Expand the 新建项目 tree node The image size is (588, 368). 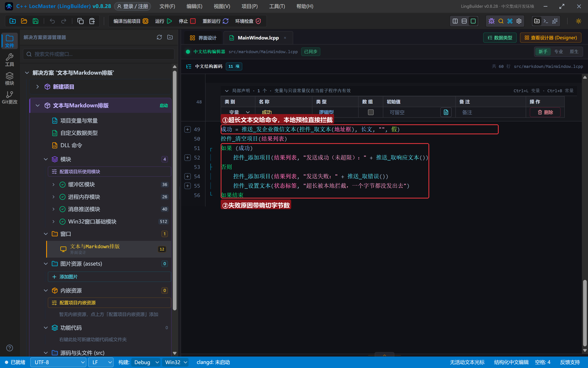click(x=37, y=87)
